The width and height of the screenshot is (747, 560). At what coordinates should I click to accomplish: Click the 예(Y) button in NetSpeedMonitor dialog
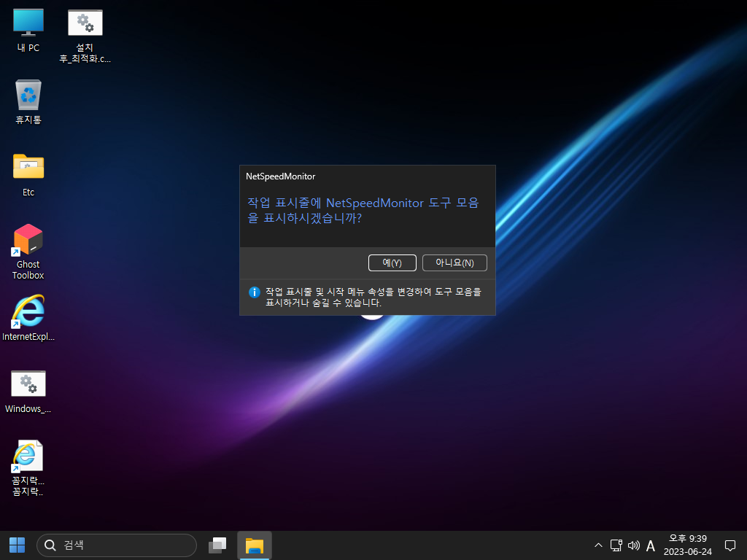point(392,262)
